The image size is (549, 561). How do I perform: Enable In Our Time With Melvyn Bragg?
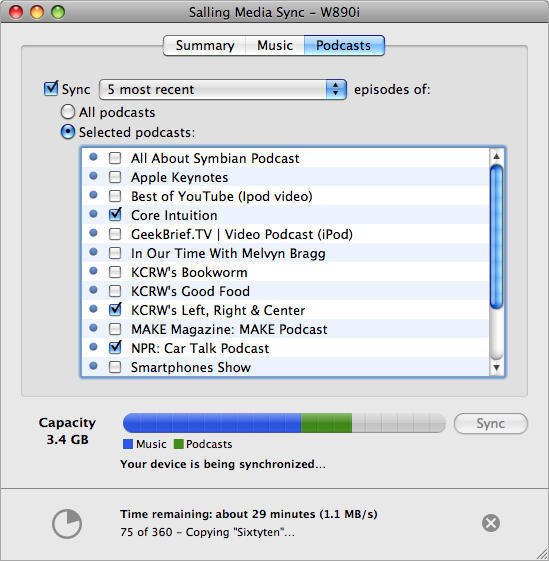pos(115,253)
